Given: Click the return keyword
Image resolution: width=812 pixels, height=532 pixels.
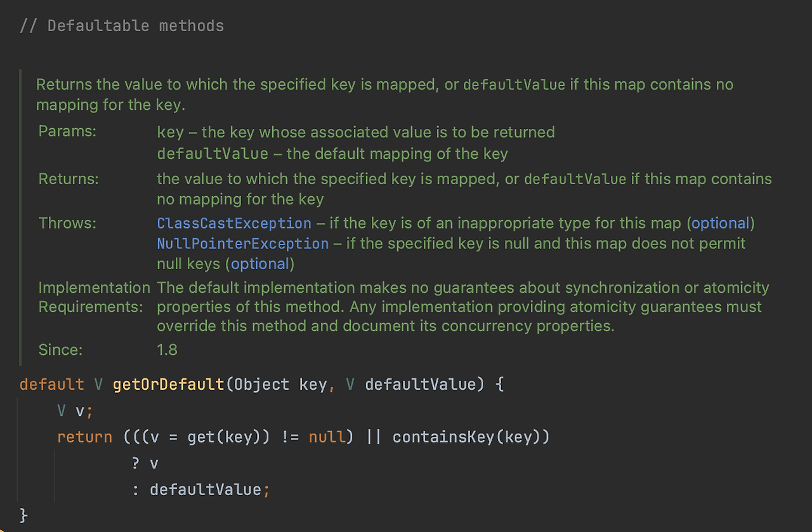Looking at the screenshot, I should [x=84, y=437].
